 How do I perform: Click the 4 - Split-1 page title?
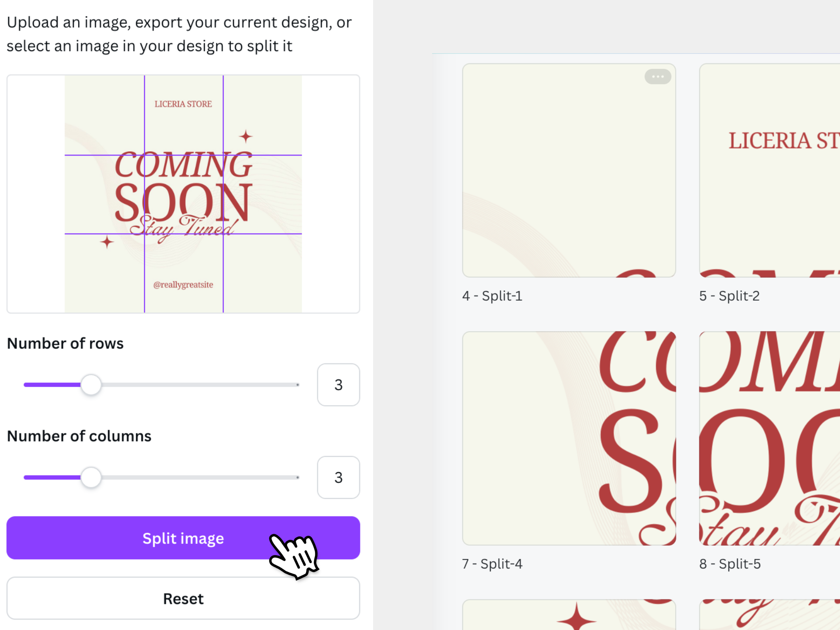click(492, 296)
